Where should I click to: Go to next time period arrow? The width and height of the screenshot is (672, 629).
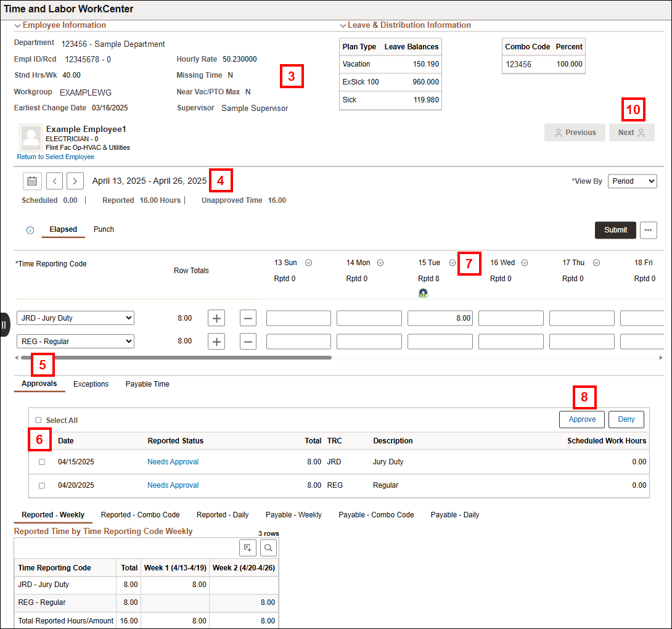pyautogui.click(x=75, y=181)
